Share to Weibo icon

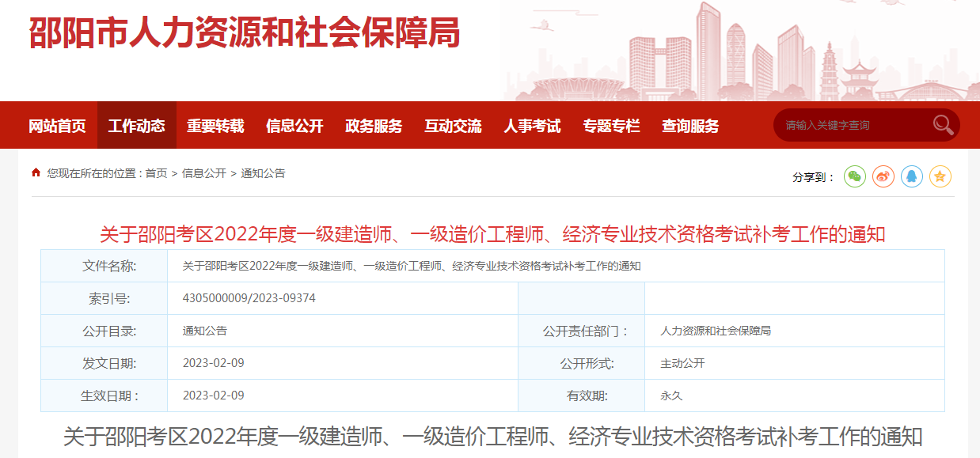[x=883, y=176]
